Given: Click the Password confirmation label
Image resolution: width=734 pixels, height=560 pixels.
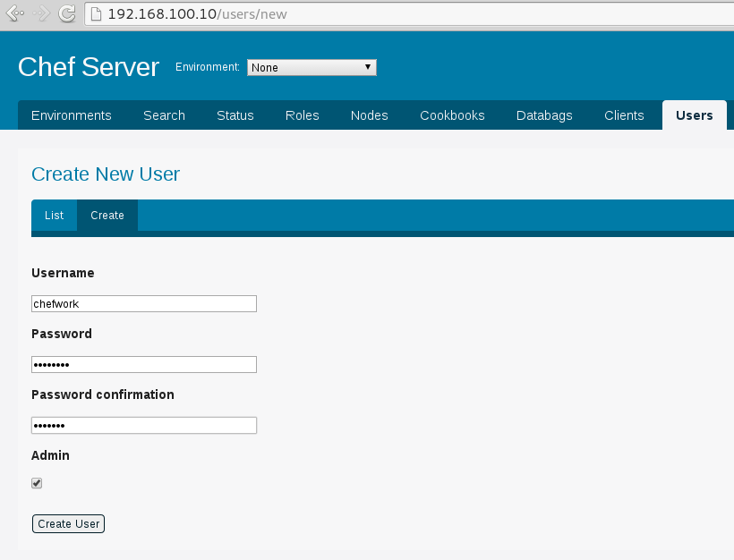Looking at the screenshot, I should (x=103, y=395).
